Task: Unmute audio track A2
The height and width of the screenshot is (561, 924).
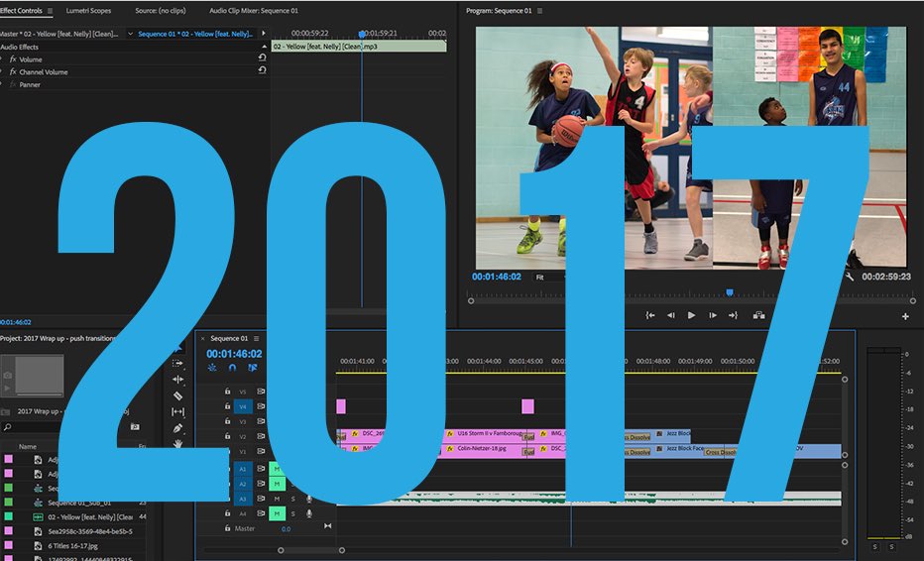Action: coord(277,484)
